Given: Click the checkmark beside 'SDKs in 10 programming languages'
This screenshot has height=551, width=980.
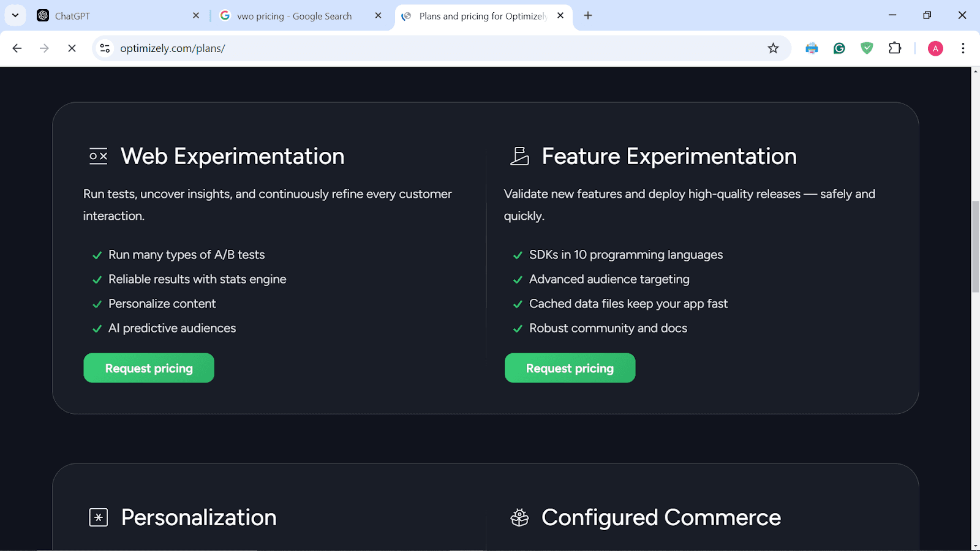Looking at the screenshot, I should point(518,255).
